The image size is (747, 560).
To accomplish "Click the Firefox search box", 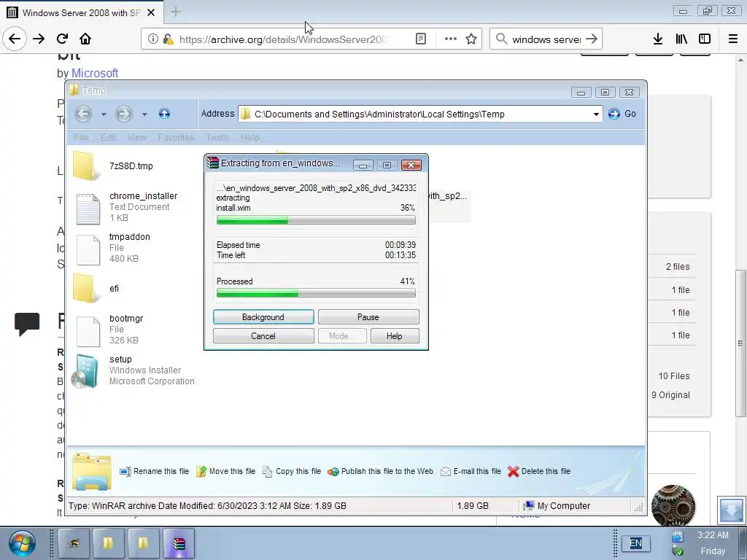I will (x=546, y=39).
